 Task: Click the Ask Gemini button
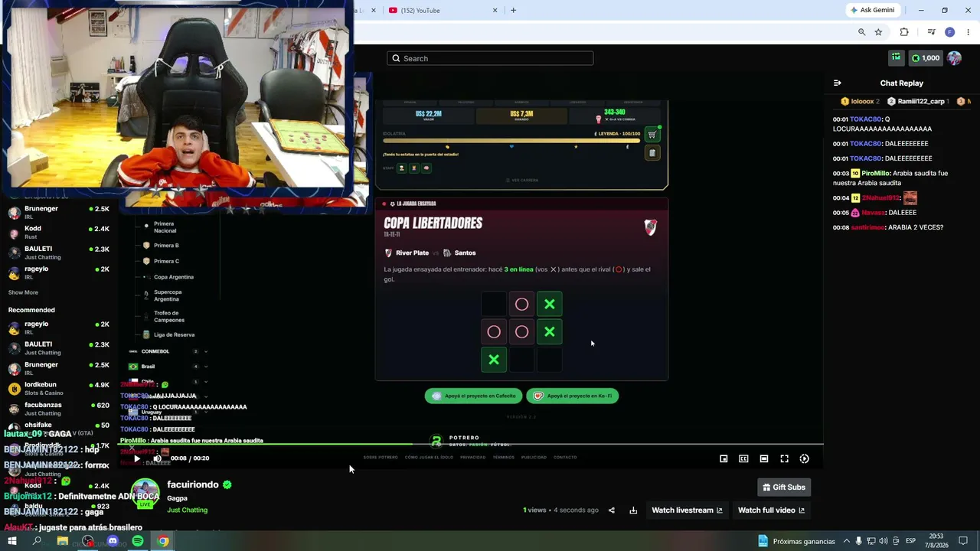pos(872,10)
